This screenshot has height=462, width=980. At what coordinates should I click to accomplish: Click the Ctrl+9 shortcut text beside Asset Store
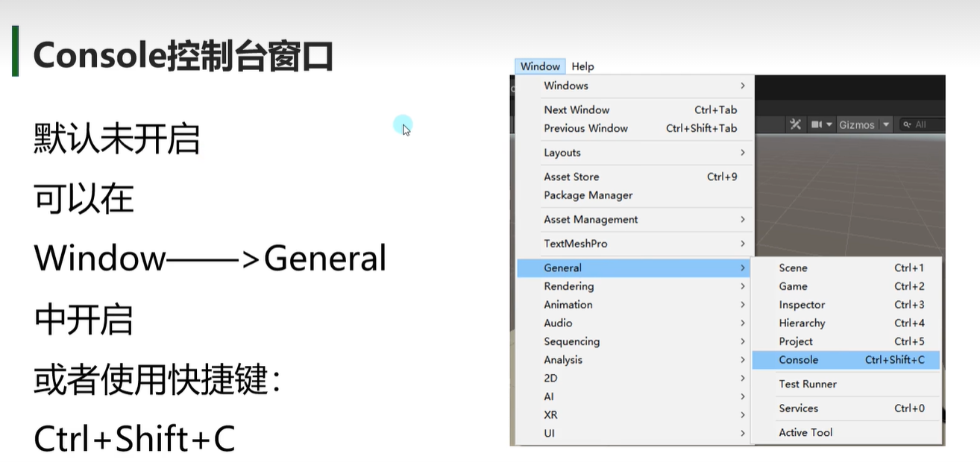tap(722, 177)
